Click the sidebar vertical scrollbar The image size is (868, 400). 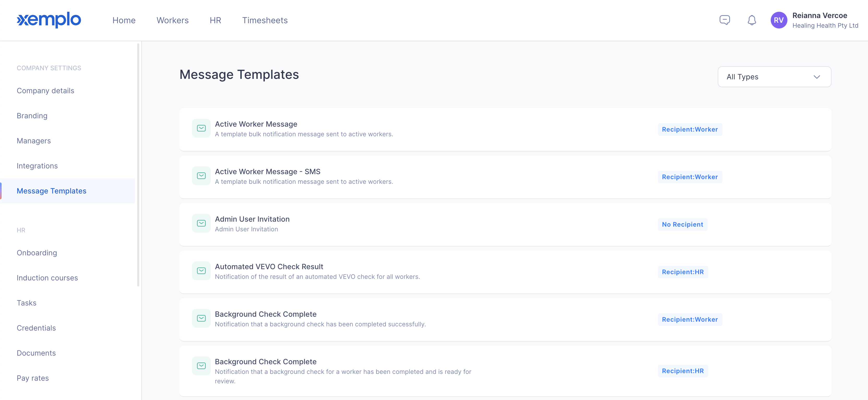click(x=138, y=164)
